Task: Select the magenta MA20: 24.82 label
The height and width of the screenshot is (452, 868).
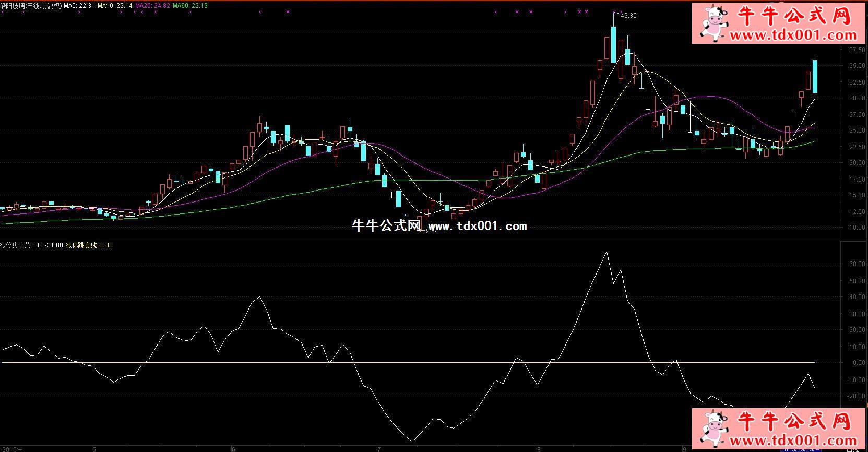Action: (152, 6)
